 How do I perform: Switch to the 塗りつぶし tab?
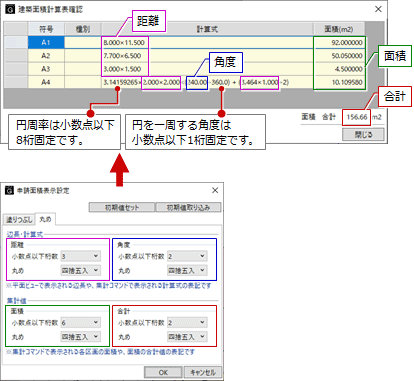pos(19,220)
